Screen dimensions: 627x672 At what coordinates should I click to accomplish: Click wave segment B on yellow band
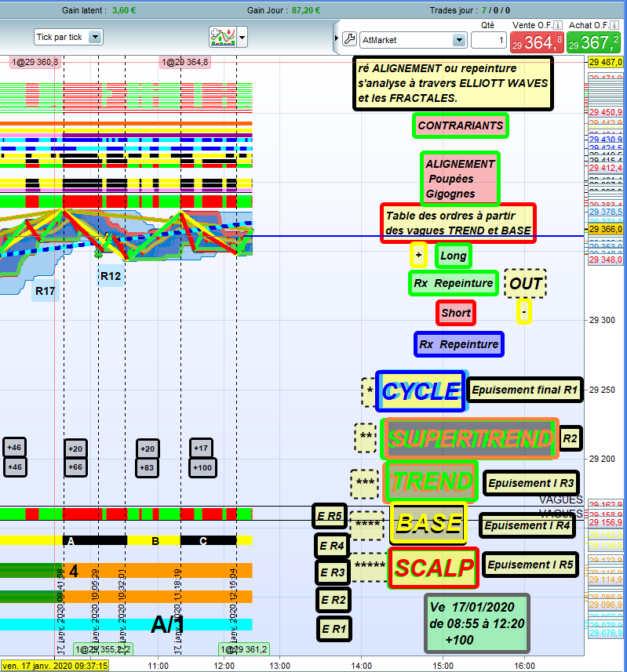[154, 541]
